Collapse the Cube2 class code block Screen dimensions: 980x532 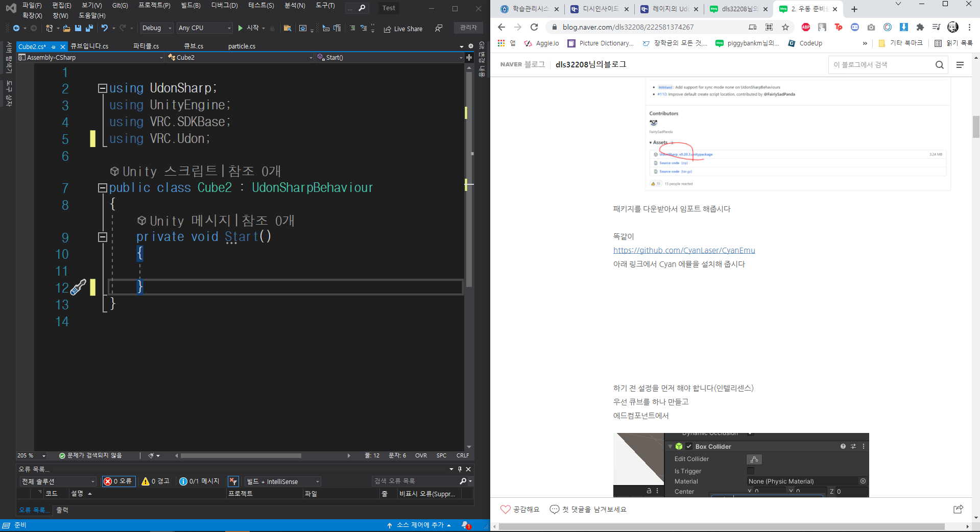[102, 188]
